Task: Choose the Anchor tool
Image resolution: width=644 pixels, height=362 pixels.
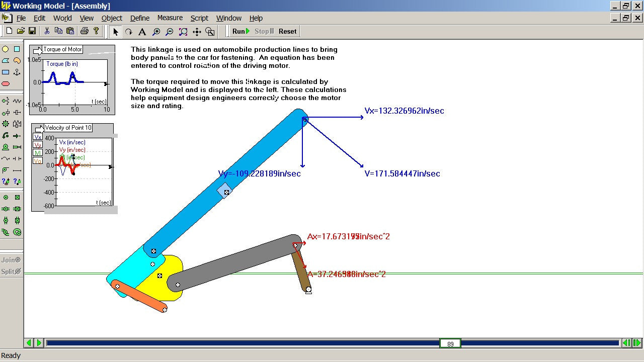Action: 17,72
